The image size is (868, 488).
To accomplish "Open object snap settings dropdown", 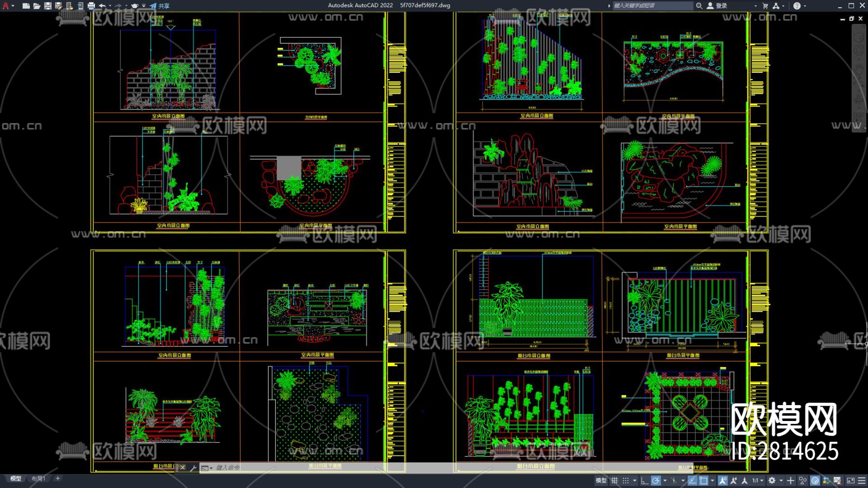I will 712,481.
